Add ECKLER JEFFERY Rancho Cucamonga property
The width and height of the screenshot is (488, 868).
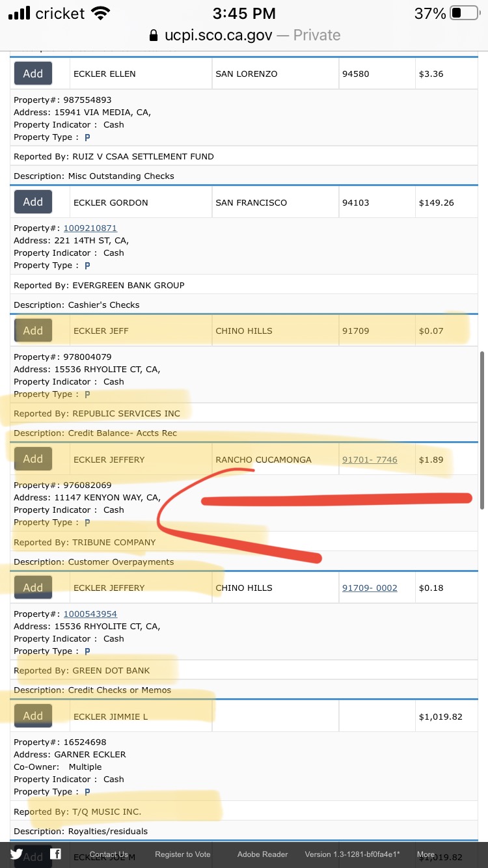click(x=33, y=459)
